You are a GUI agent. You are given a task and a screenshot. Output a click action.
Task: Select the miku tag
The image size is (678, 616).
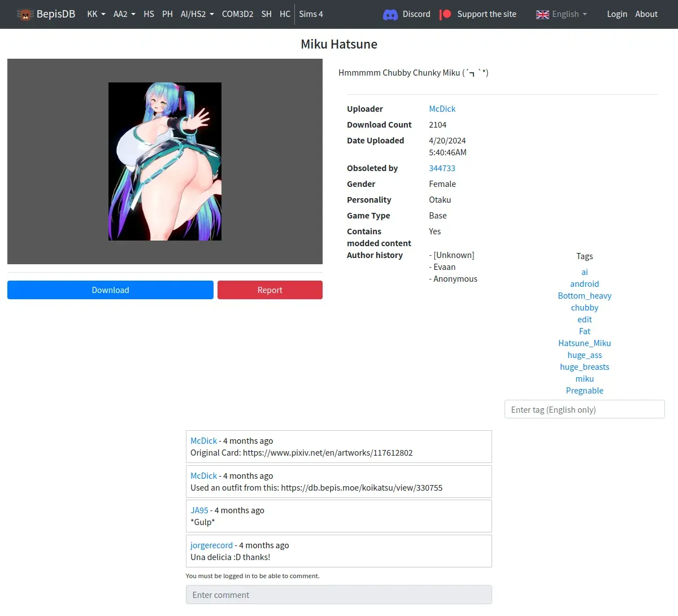tap(584, 379)
